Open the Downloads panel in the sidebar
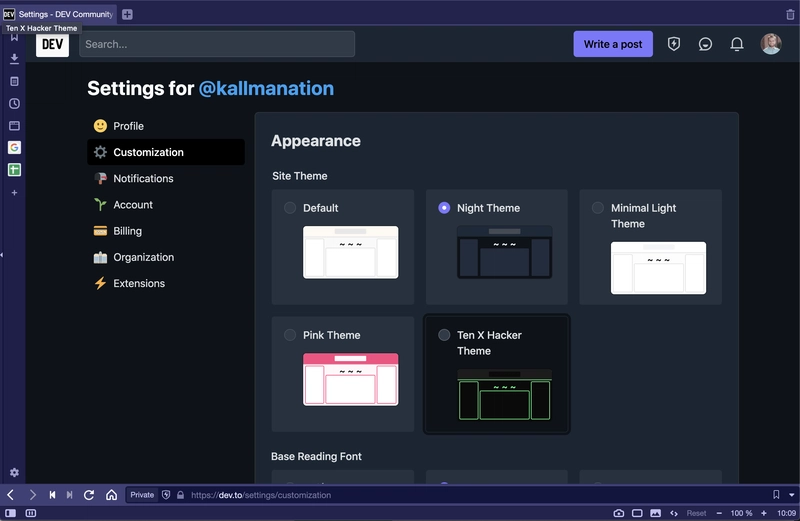 pyautogui.click(x=14, y=58)
